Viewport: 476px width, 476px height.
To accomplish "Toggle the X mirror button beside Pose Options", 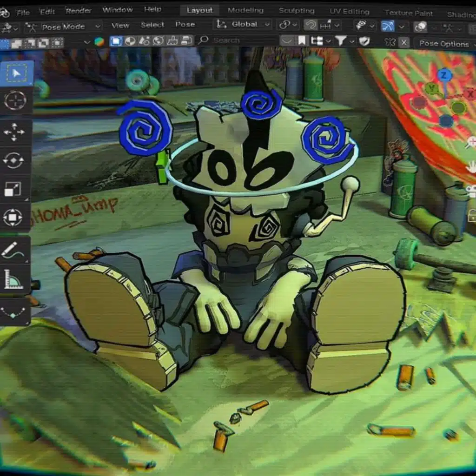I will click(404, 43).
